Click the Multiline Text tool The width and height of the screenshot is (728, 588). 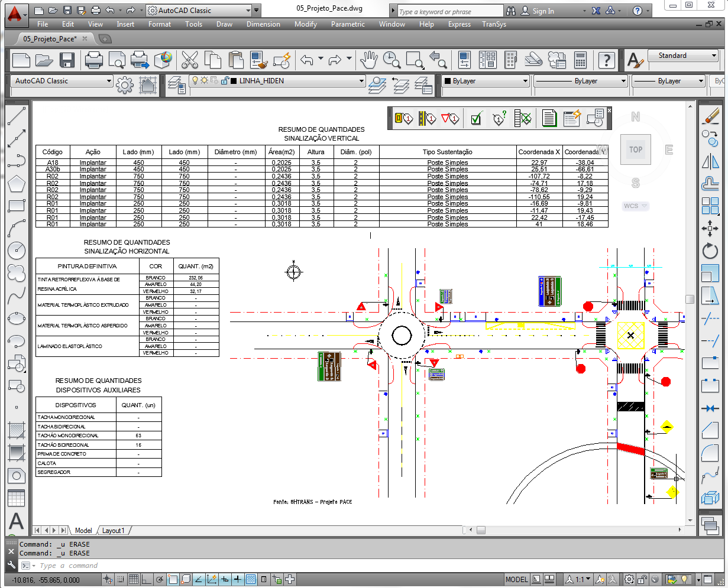[16, 521]
